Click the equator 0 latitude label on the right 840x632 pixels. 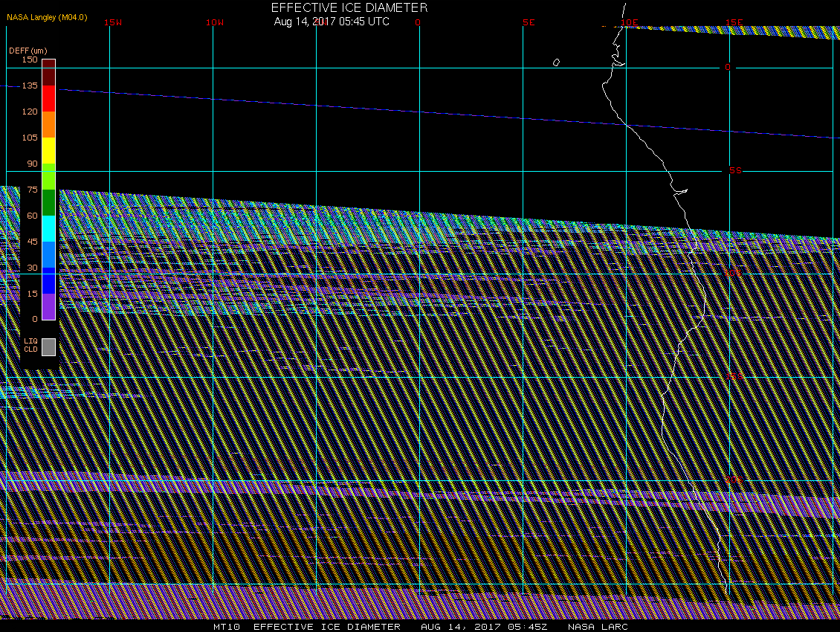click(x=728, y=67)
